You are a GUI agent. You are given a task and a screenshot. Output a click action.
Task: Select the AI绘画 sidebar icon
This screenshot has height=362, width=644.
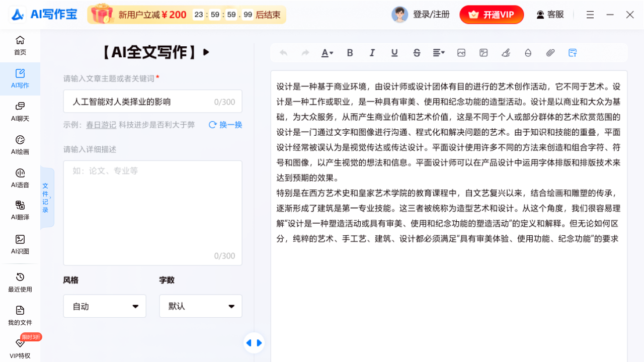click(x=20, y=145)
